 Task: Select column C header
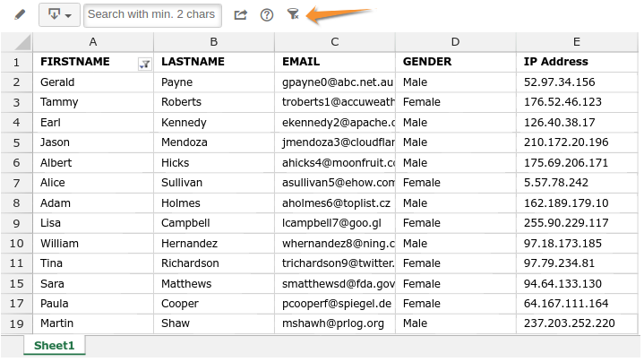coord(334,42)
